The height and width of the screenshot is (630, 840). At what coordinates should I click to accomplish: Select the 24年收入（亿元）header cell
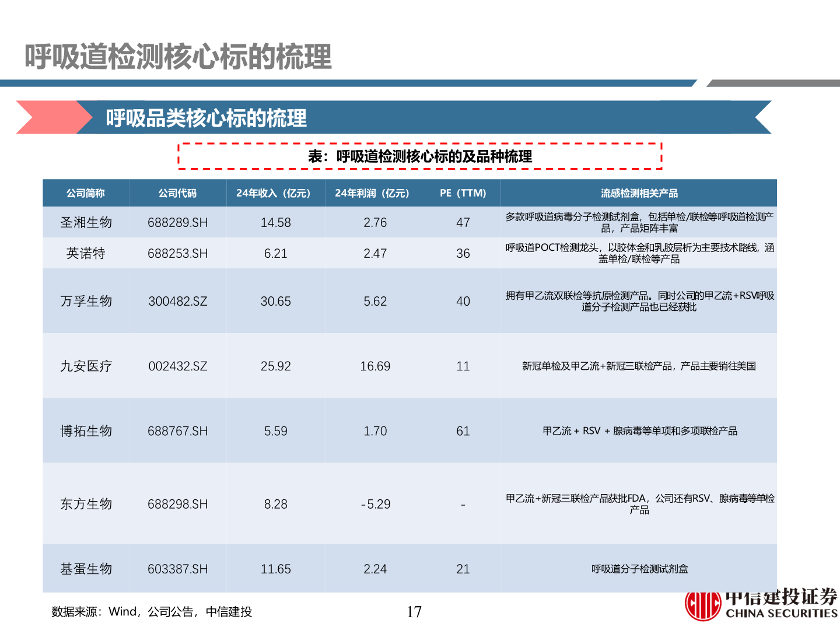(275, 193)
